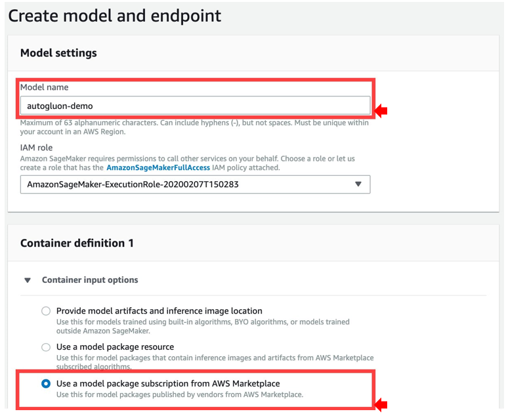Click the built-in algorithms option description text
Viewport: 506px width, 420px height.
(x=212, y=326)
